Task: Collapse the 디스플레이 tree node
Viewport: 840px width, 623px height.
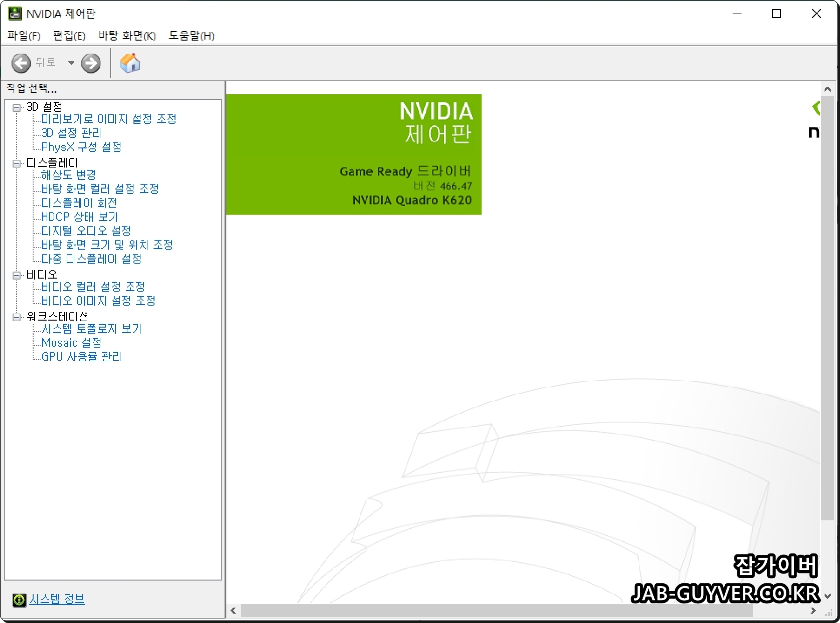Action: (17, 164)
